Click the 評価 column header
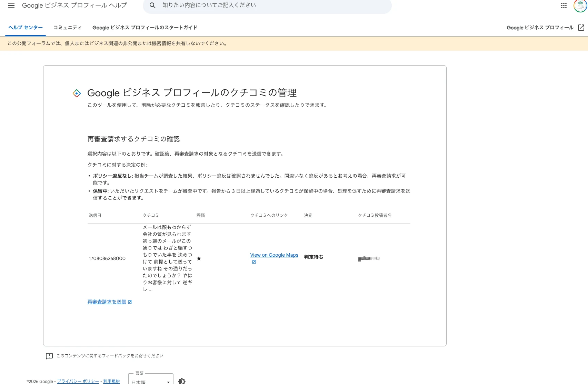This screenshot has height=384, width=588. point(201,215)
